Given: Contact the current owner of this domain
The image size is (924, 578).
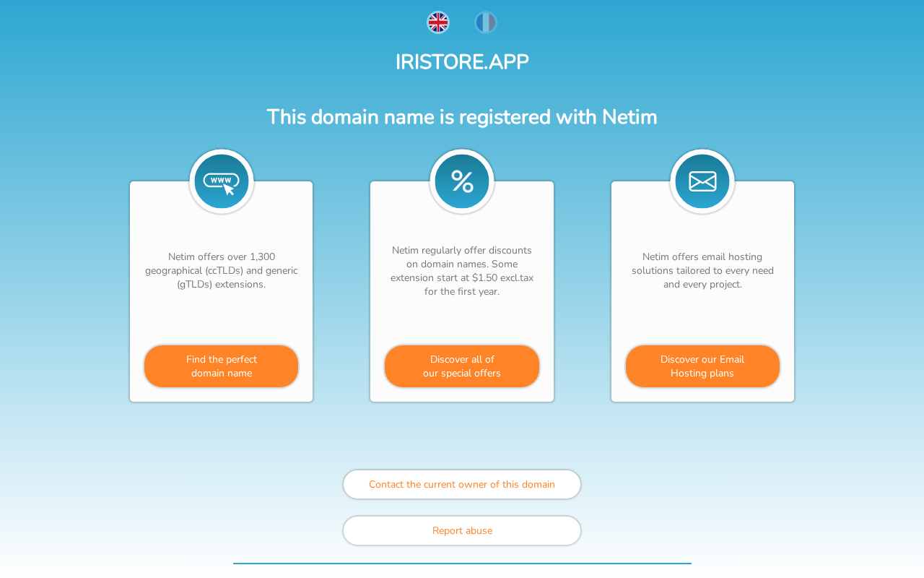Looking at the screenshot, I should point(462,484).
